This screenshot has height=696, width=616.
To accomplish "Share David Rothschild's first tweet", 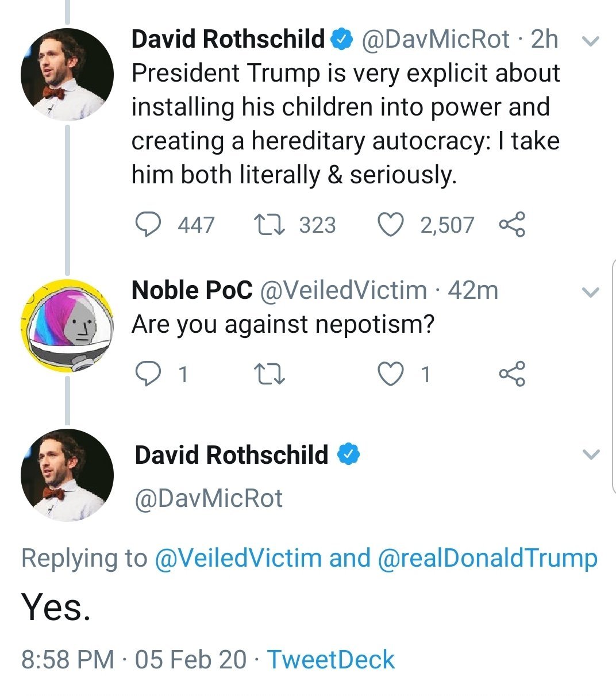I will tap(511, 225).
